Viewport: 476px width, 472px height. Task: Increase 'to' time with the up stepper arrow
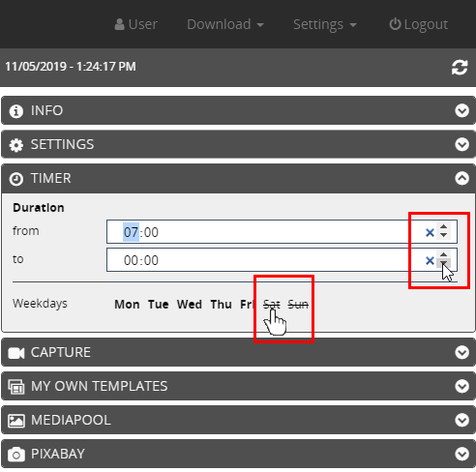[x=443, y=255]
